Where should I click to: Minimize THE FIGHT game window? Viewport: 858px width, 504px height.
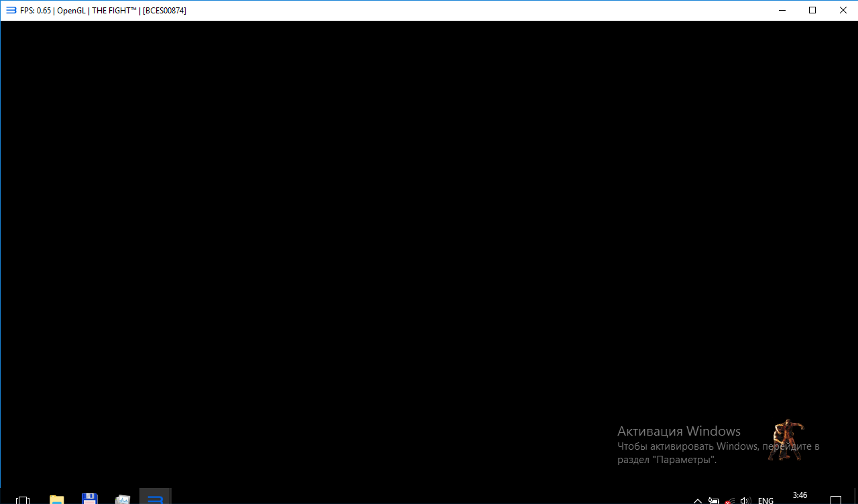(x=782, y=10)
